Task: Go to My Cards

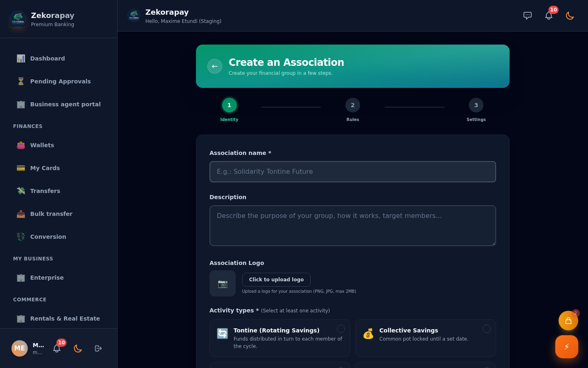Action: [59, 168]
